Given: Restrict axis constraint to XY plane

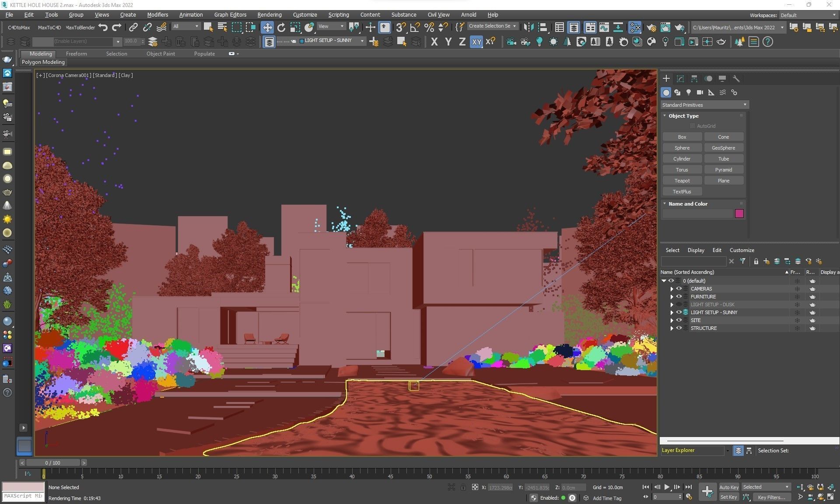Looking at the screenshot, I should [x=476, y=42].
